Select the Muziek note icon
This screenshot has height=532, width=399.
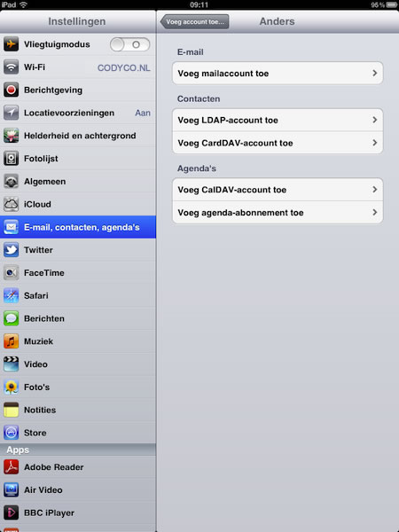click(x=12, y=341)
